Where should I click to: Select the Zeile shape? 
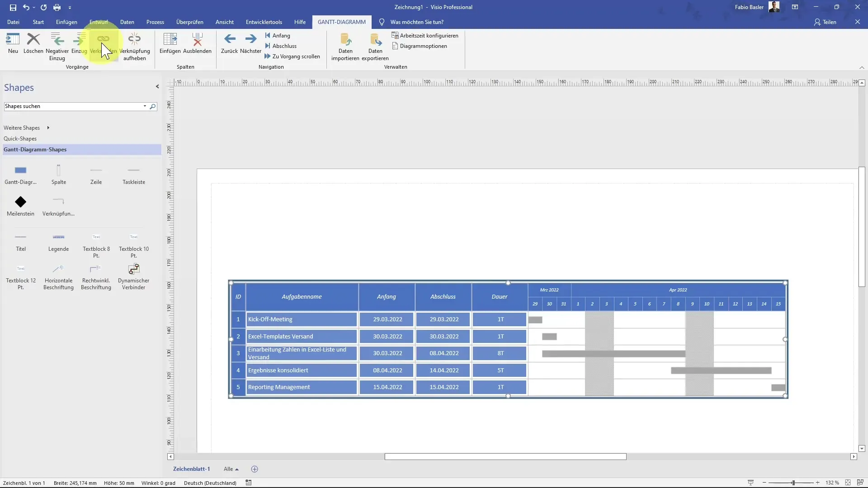(x=96, y=174)
